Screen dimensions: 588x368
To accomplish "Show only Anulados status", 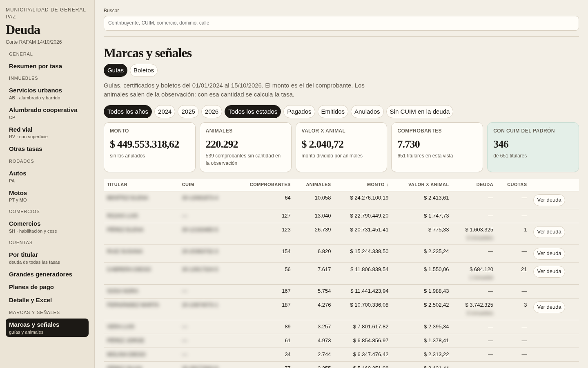I will click(367, 112).
